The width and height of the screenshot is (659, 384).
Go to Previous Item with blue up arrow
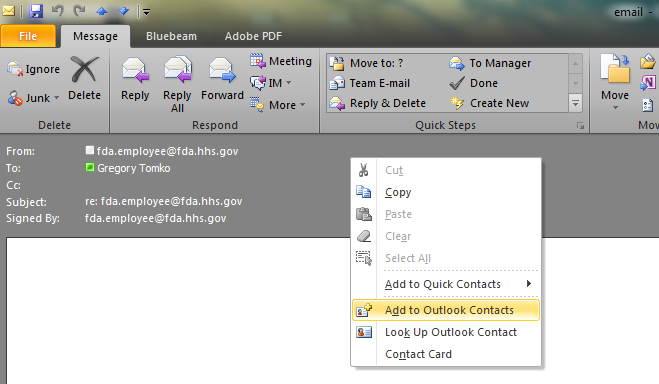click(101, 11)
